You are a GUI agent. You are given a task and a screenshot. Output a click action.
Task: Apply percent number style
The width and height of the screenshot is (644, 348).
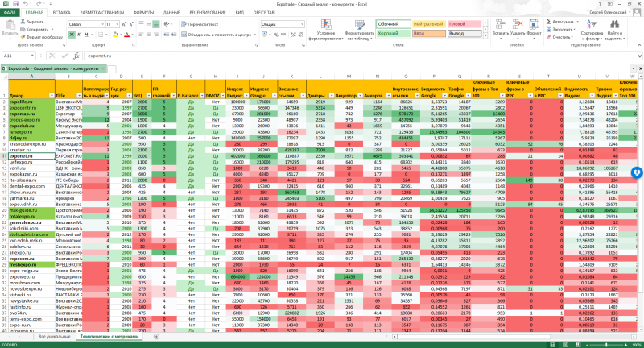275,35
